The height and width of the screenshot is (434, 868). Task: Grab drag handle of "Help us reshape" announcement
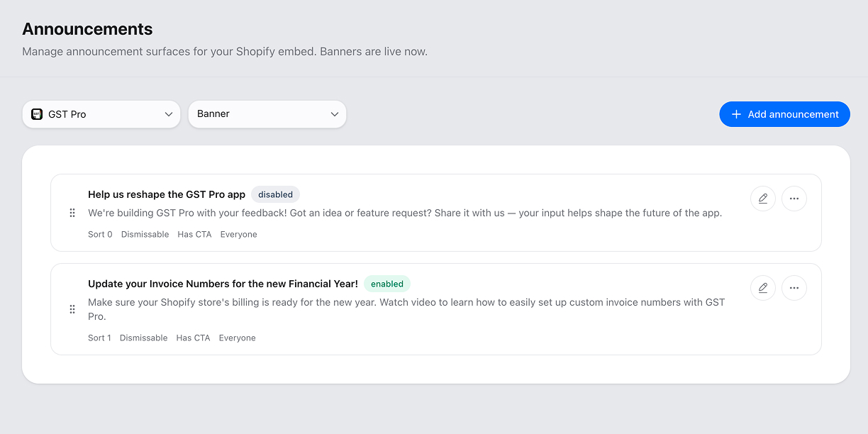[72, 213]
